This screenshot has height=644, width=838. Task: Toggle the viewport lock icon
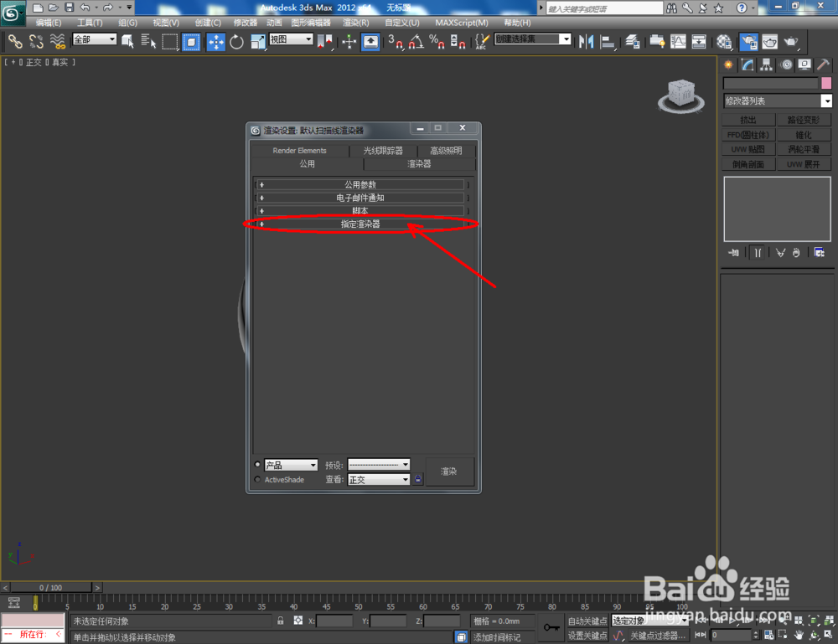point(418,479)
